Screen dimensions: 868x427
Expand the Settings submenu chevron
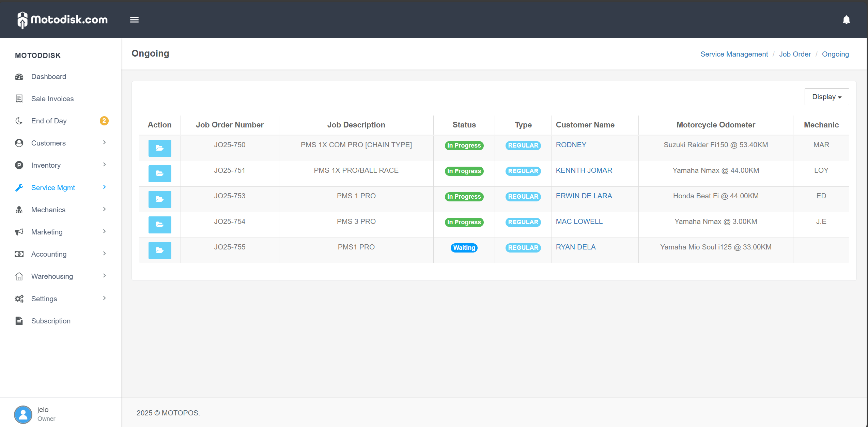click(104, 298)
